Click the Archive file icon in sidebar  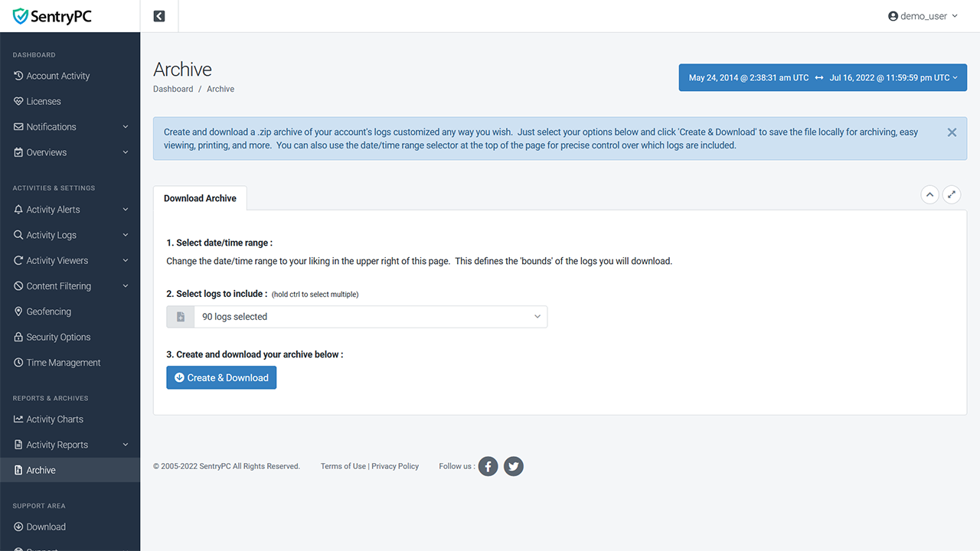point(19,470)
